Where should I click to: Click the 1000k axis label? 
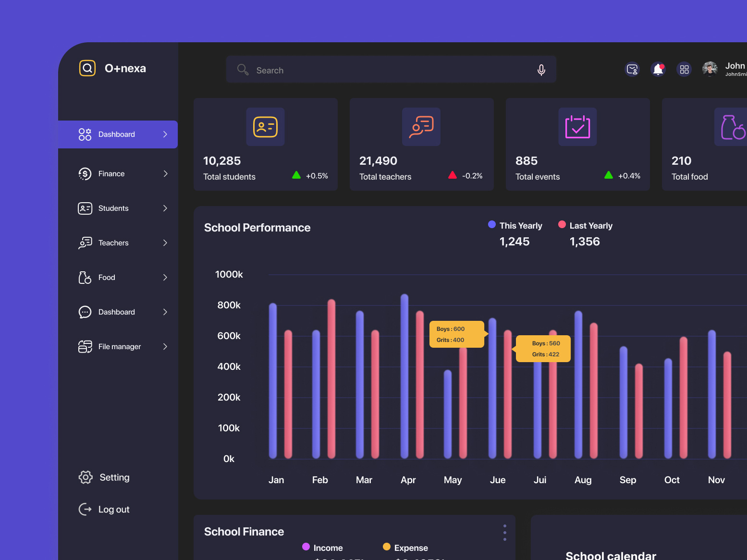[x=229, y=274]
